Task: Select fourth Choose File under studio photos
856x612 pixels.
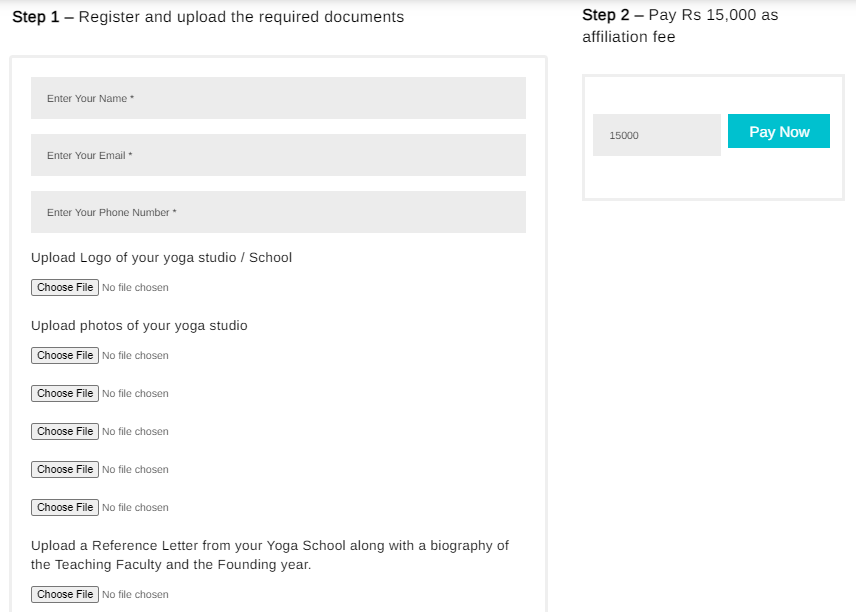Action: pos(65,469)
